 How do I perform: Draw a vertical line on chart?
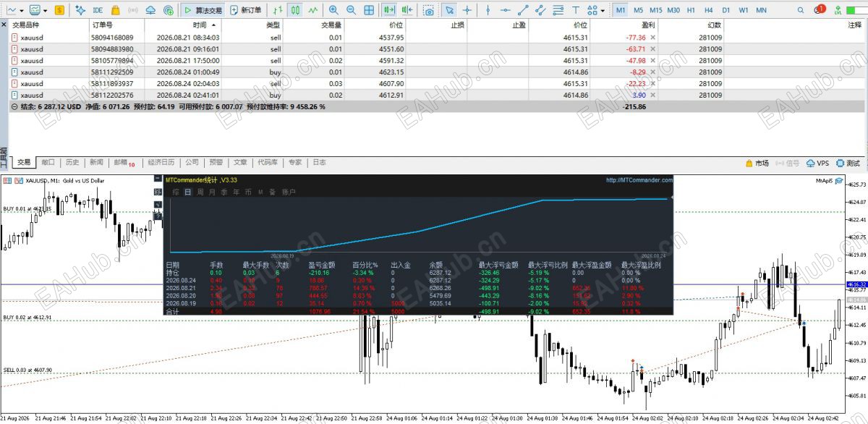488,11
